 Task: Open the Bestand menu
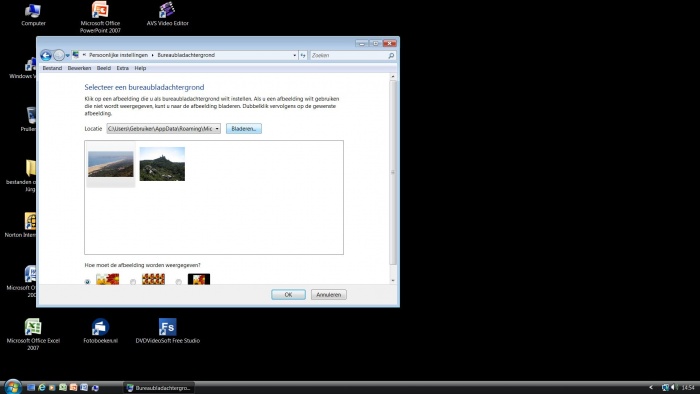coord(52,68)
